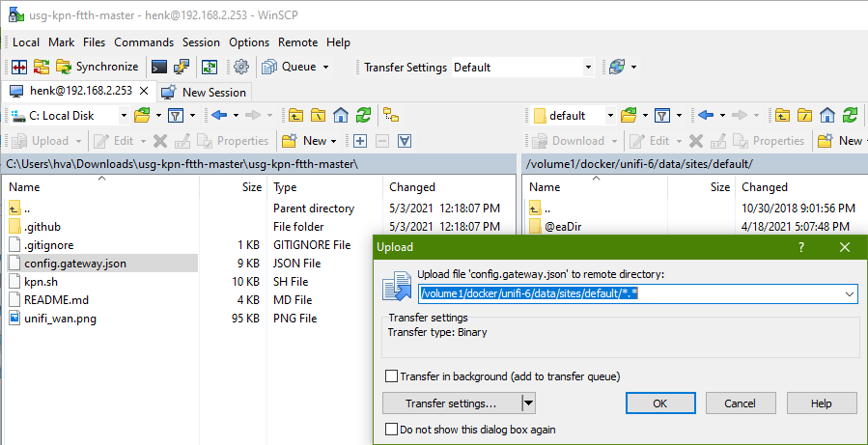Viewport: 868px width, 445px height.
Task: Click the local panel Filter icon
Action: pyautogui.click(x=176, y=116)
